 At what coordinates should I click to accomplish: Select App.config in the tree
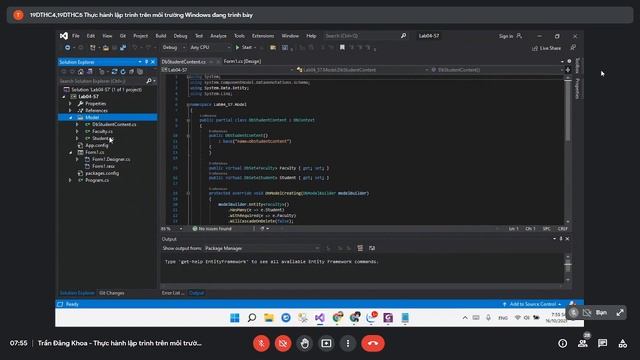click(97, 145)
